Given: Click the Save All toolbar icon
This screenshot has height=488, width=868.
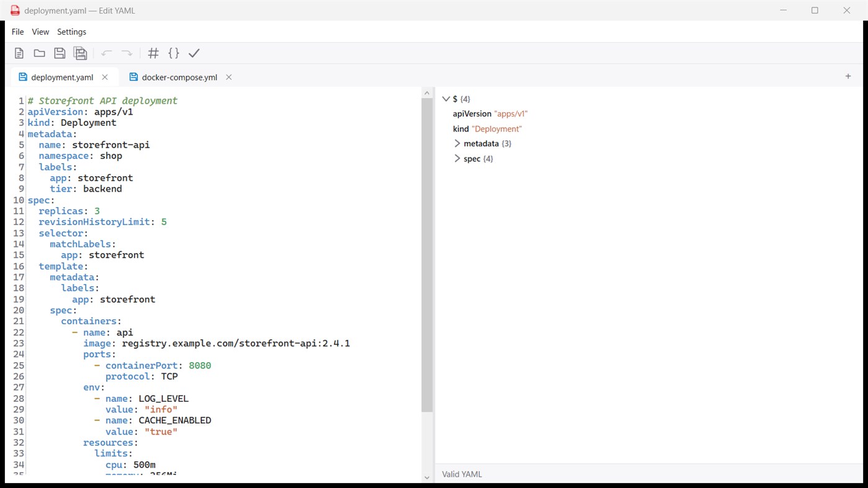Looking at the screenshot, I should pyautogui.click(x=80, y=53).
